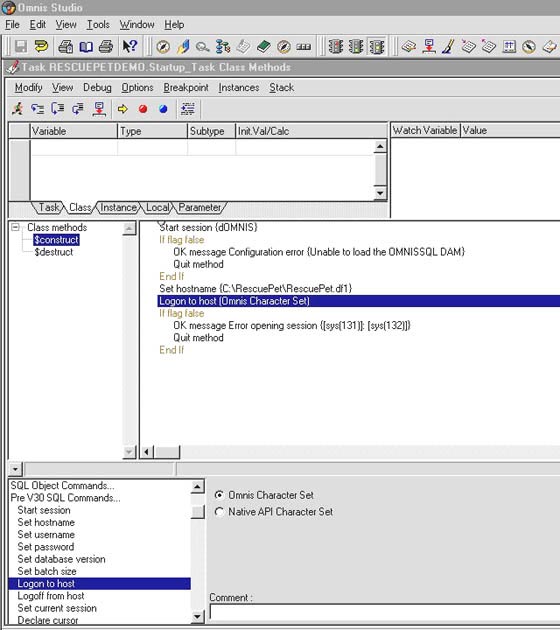This screenshot has height=630, width=560.
Task: Switch to the Task variables tab
Action: click(x=49, y=207)
